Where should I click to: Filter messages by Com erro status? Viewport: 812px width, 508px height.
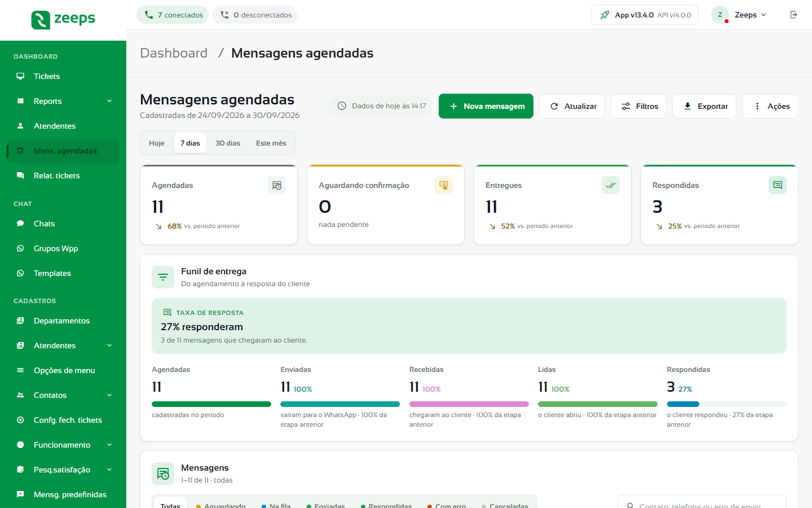(x=447, y=506)
